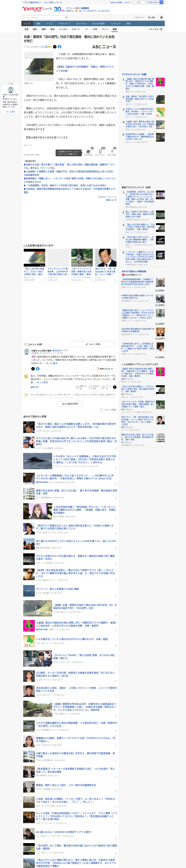The width and height of the screenshot is (186, 868).
Task: Expand the expert comment via もっと見る
Action: pyautogui.click(x=52, y=363)
